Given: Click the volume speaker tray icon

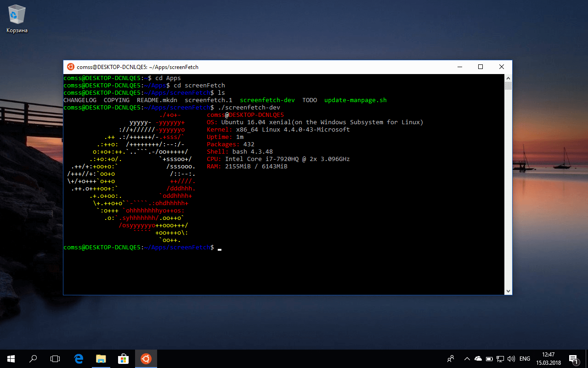Looking at the screenshot, I should point(510,358).
